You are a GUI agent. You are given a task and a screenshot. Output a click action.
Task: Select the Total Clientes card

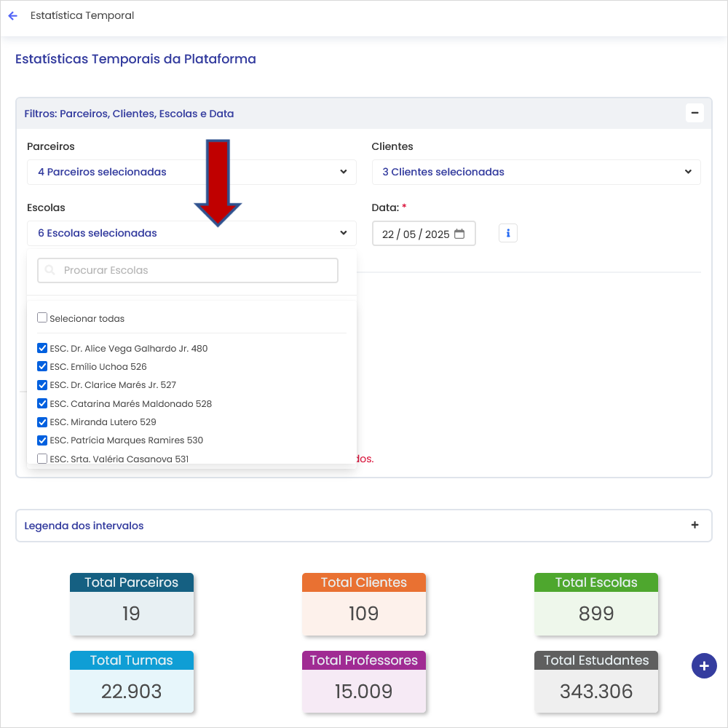364,604
